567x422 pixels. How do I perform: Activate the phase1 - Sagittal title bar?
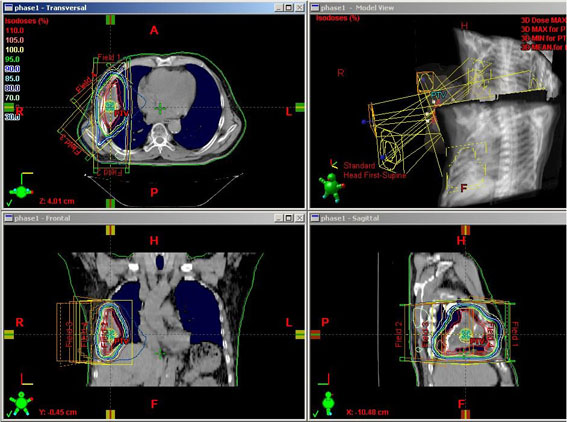click(438, 218)
